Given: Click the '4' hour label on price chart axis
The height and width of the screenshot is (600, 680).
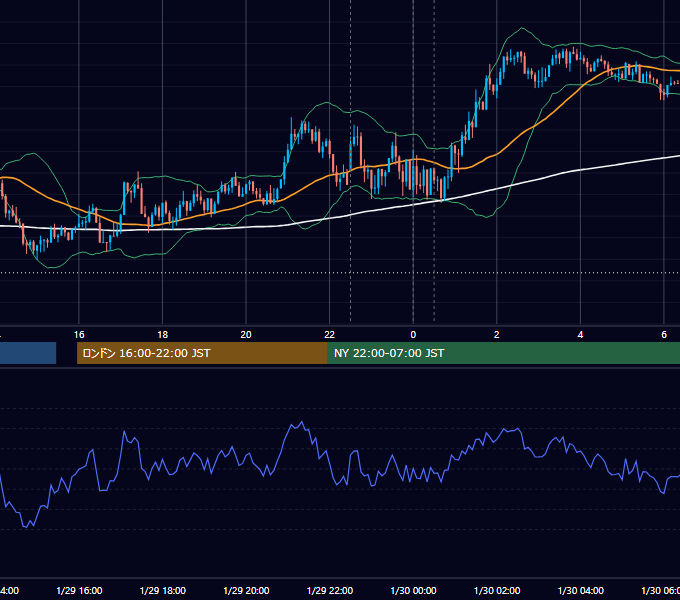Looking at the screenshot, I should click(580, 335).
